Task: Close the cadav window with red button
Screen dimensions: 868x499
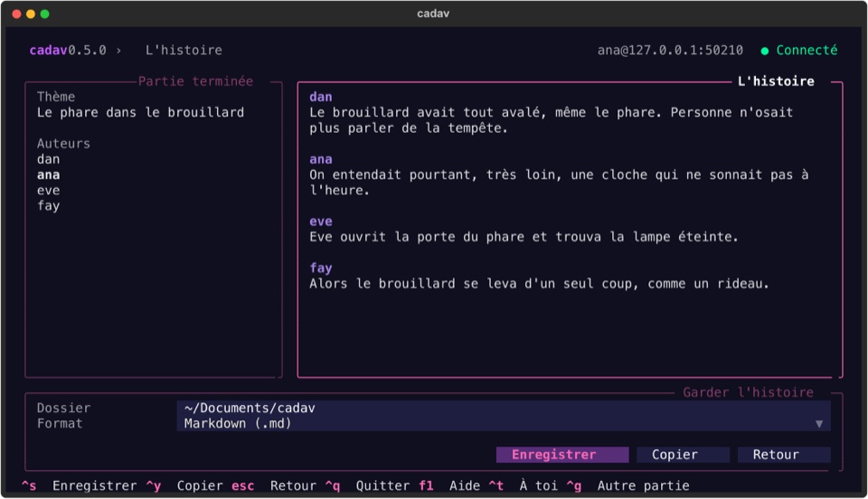Action: point(16,14)
